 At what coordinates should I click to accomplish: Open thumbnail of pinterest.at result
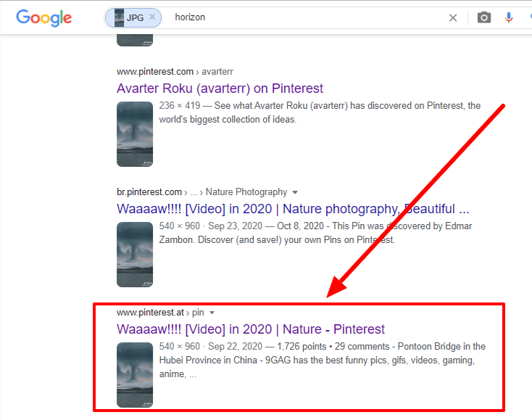pos(135,375)
